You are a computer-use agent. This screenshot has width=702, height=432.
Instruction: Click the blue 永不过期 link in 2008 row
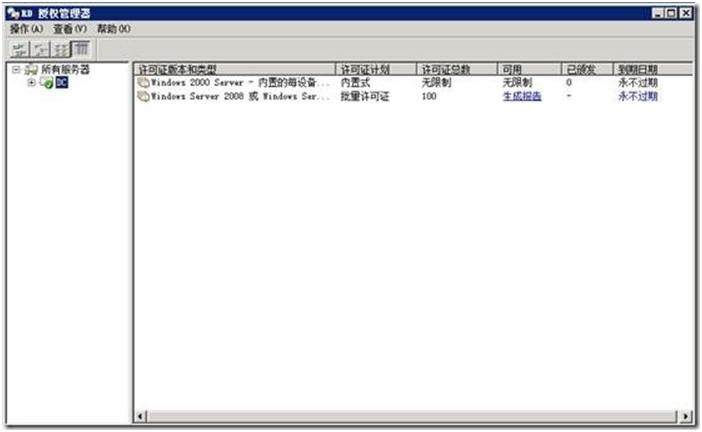tap(638, 96)
